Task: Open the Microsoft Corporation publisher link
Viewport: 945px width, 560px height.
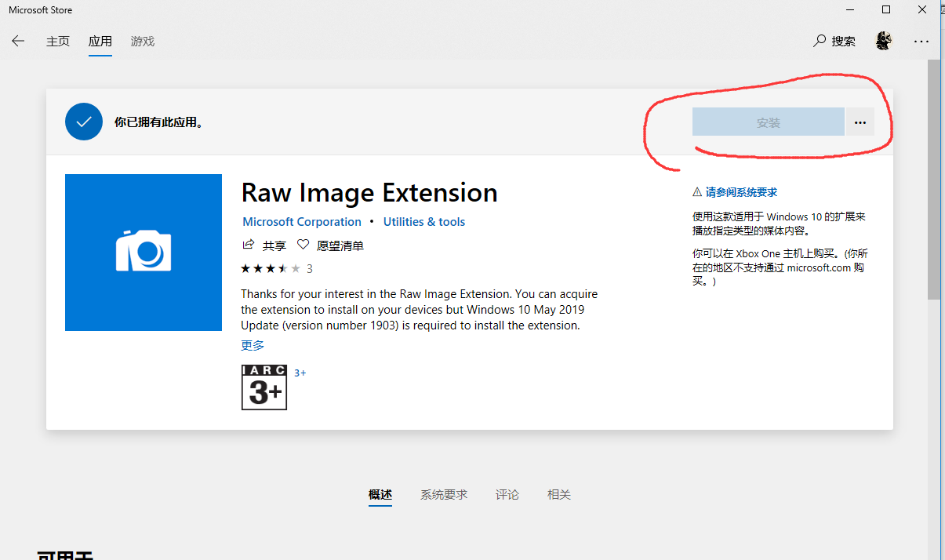Action: (x=301, y=221)
